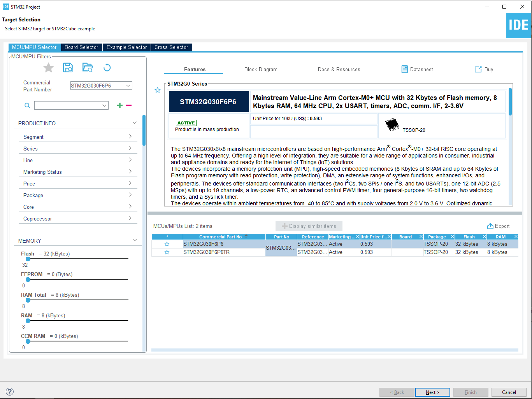Screen dimensions: 532x399
Task: Show favorite MCUs using the filter star icon
Action: coord(49,68)
